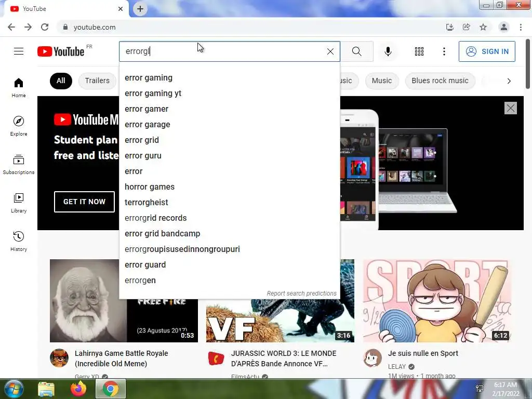The width and height of the screenshot is (532, 399).
Task: Choose suggestion "errorgen"
Action: pos(229,281)
